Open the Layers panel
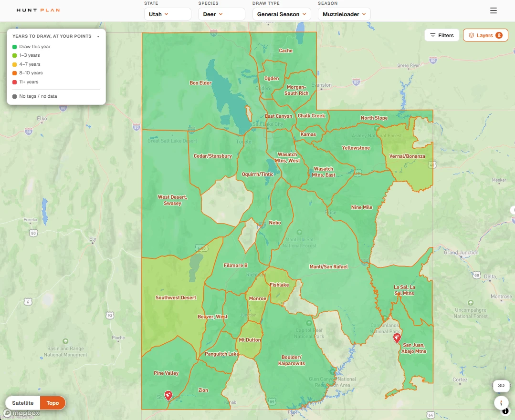Screen dimensions: 515x420 coord(485,35)
